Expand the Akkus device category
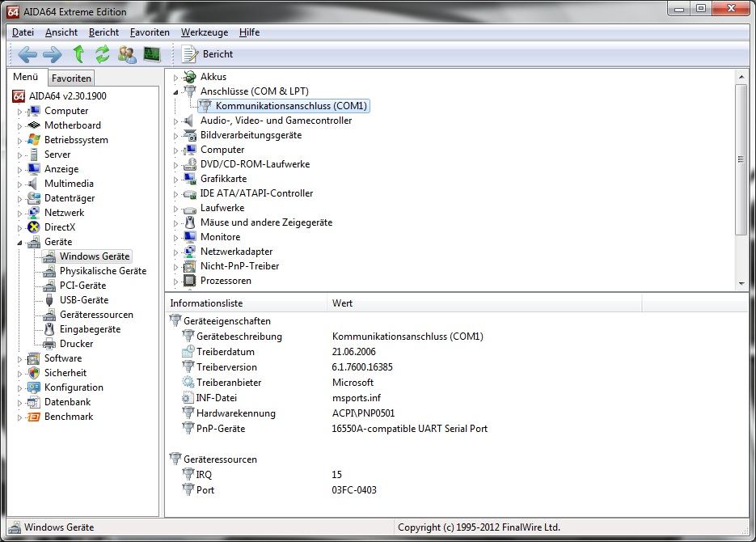 [x=176, y=77]
